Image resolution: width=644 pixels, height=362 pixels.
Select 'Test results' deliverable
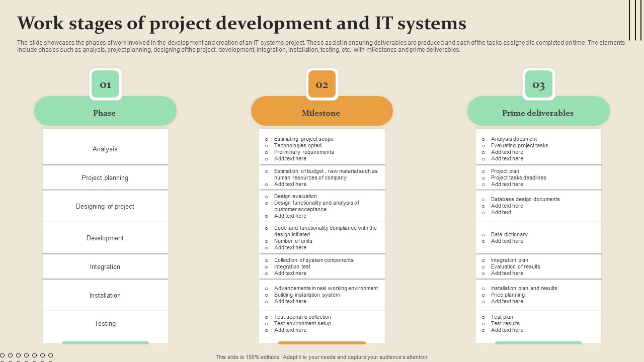505,323
